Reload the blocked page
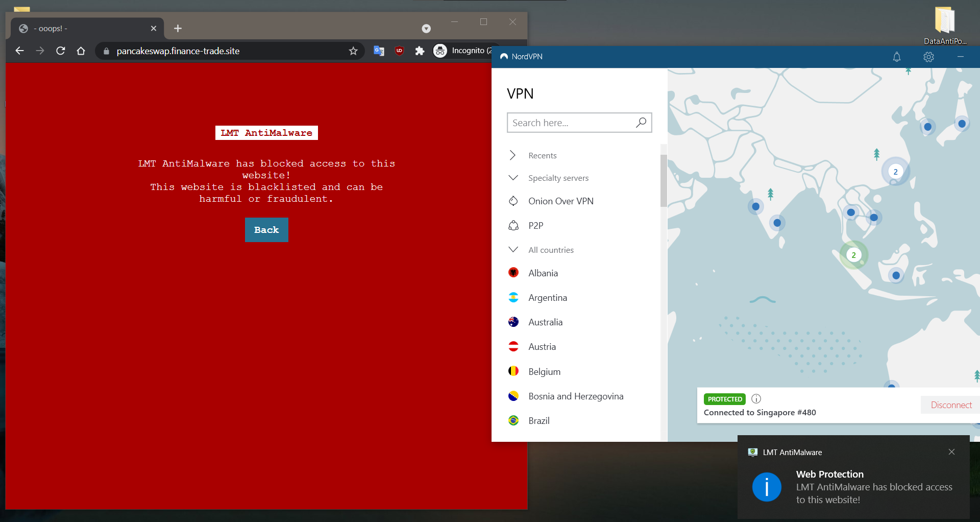The image size is (980, 522). 60,51
